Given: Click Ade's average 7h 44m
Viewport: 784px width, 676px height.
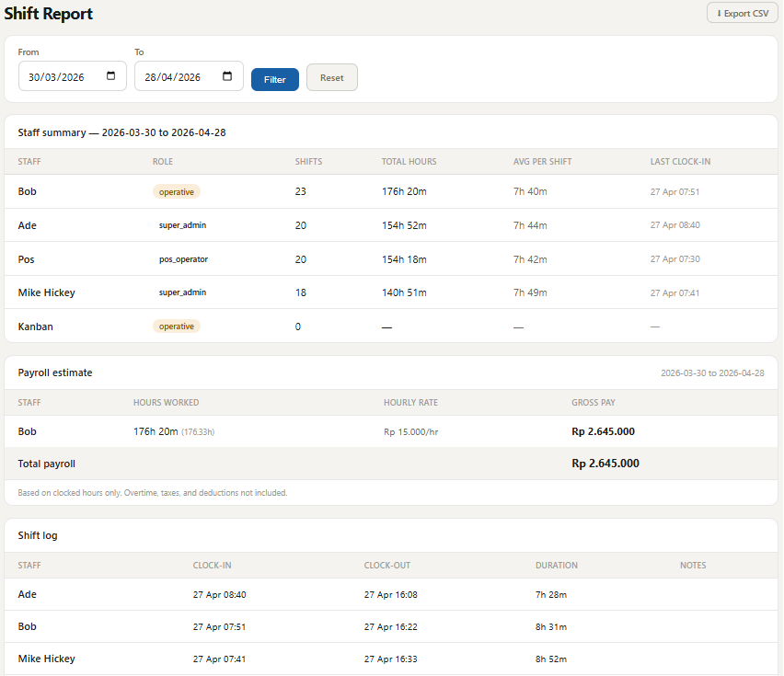Looking at the screenshot, I should [531, 225].
